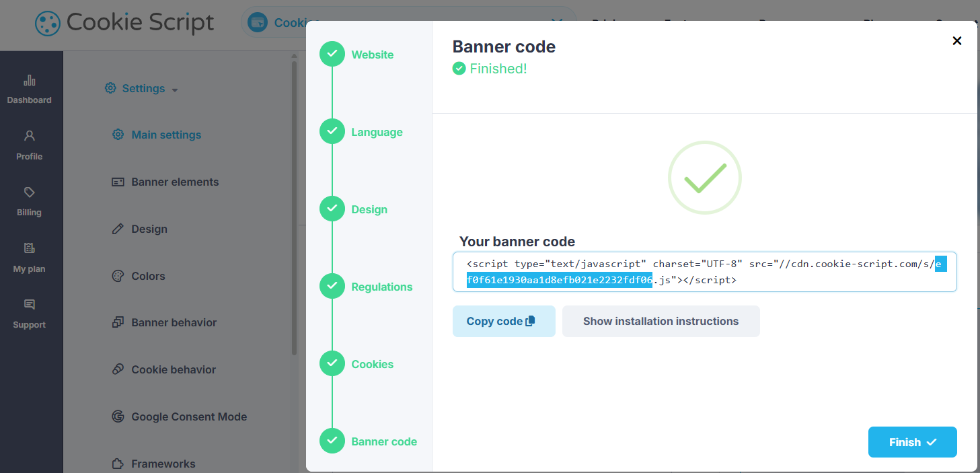Open Google Consent Mode settings

pyautogui.click(x=189, y=416)
